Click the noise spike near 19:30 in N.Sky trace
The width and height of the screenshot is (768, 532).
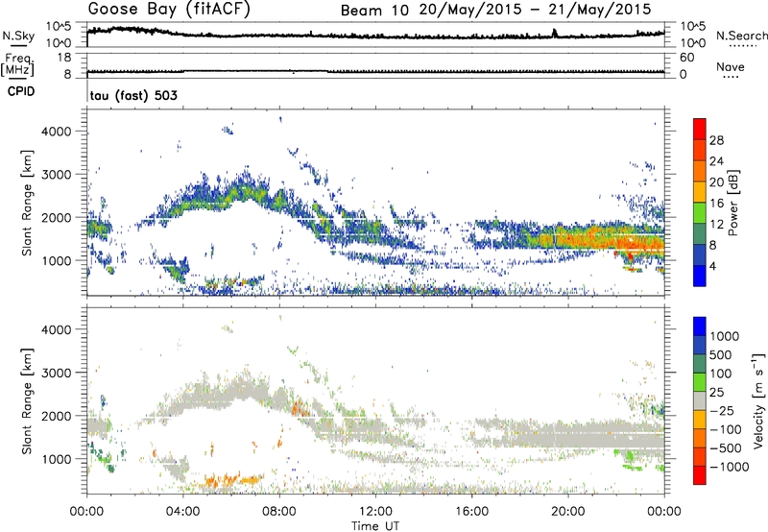555,33
